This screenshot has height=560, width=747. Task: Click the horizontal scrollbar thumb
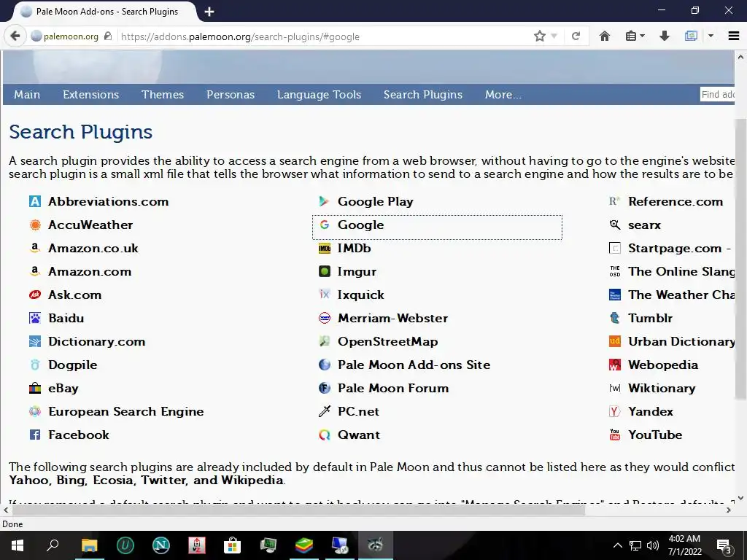298,510
